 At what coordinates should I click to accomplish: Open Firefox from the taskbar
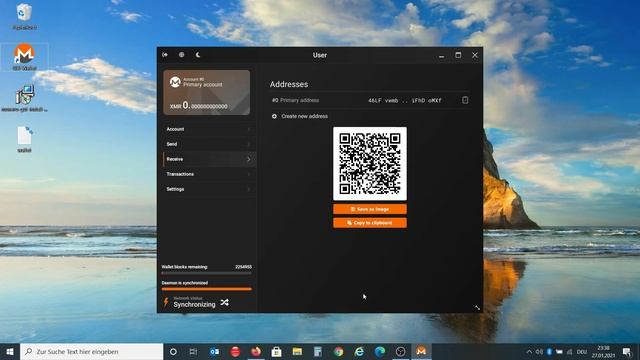point(256,351)
